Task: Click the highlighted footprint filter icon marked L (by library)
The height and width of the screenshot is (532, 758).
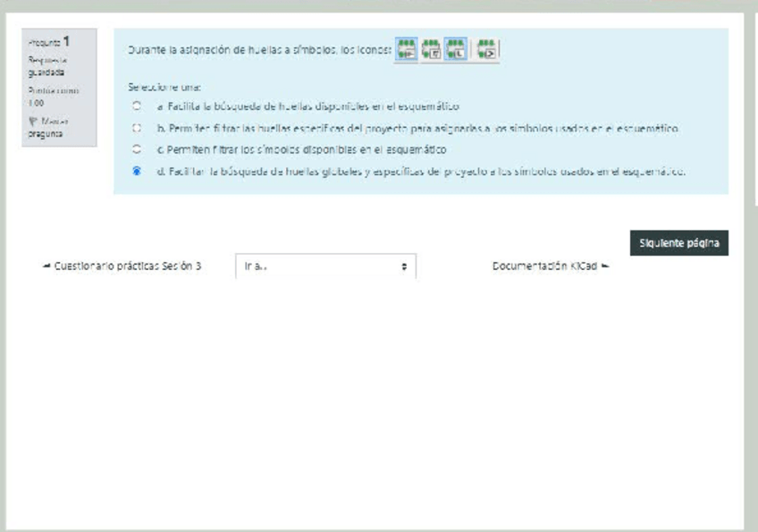Action: click(x=455, y=49)
